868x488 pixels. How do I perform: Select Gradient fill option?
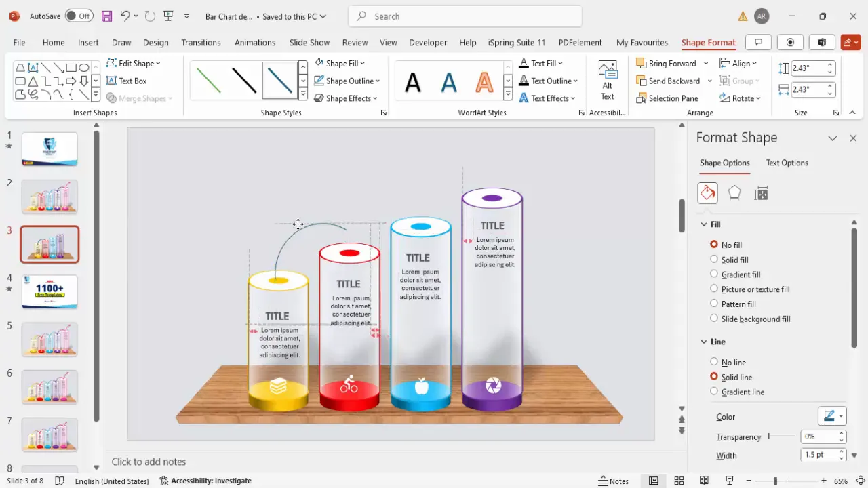point(735,274)
